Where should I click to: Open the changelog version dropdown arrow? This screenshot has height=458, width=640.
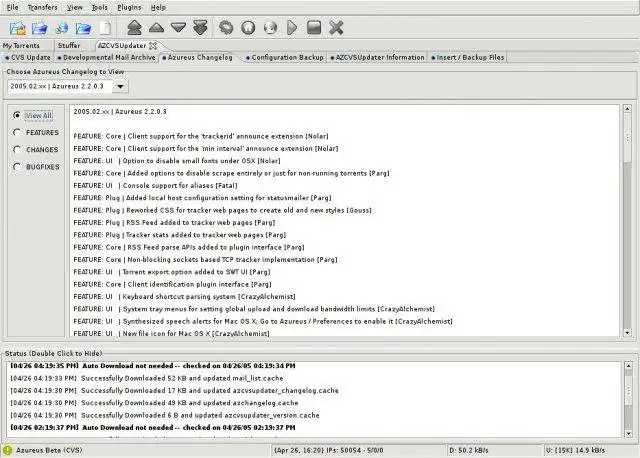pyautogui.click(x=120, y=87)
